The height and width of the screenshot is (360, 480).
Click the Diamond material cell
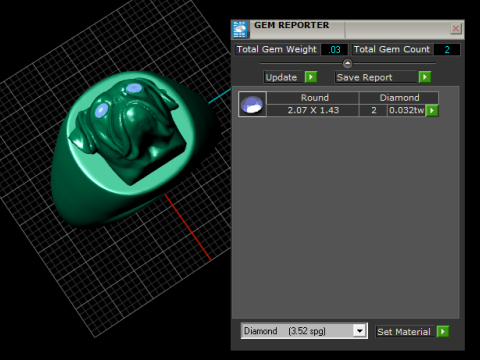click(x=399, y=98)
